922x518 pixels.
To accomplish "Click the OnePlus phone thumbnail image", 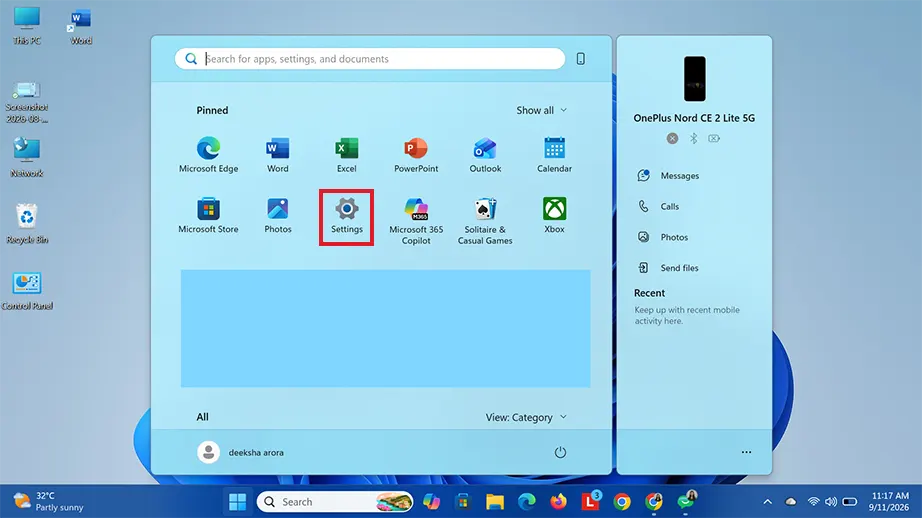I will tap(694, 79).
